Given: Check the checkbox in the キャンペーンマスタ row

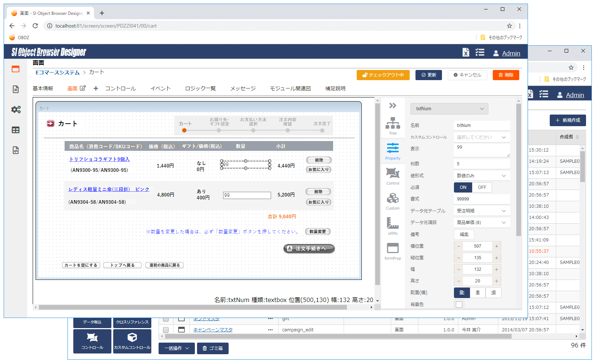Looking at the screenshot, I should pyautogui.click(x=166, y=330).
